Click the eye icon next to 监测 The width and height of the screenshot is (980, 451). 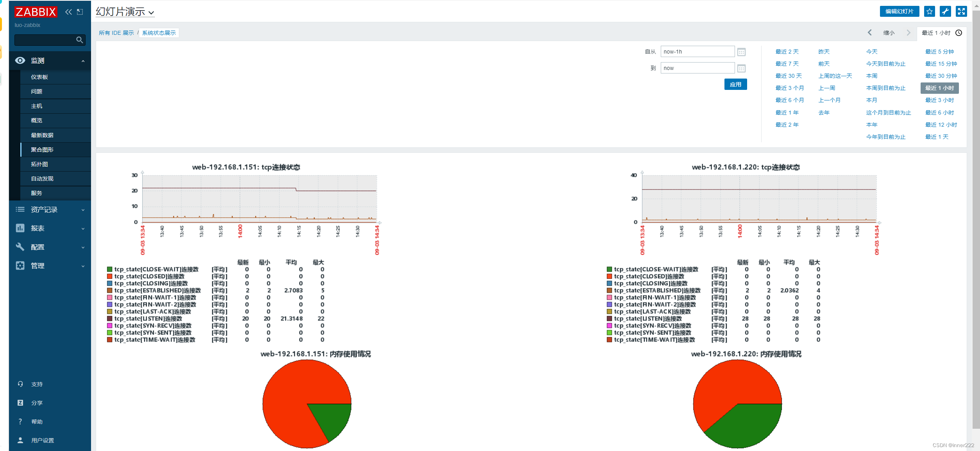pyautogui.click(x=20, y=60)
